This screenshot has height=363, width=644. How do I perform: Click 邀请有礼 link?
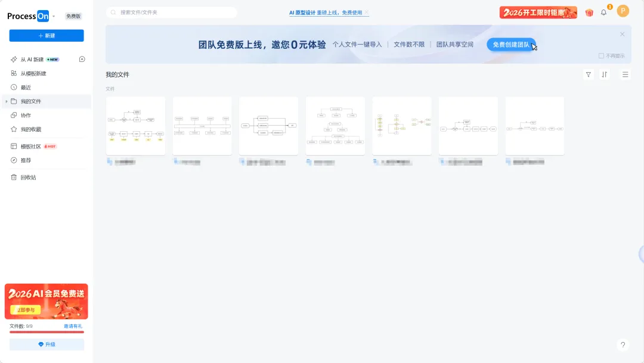[x=73, y=326]
